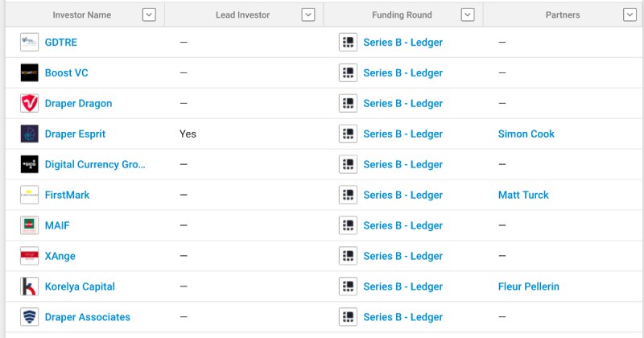Click the Draper Associates shield logo
The height and width of the screenshot is (338, 644).
coord(29,317)
